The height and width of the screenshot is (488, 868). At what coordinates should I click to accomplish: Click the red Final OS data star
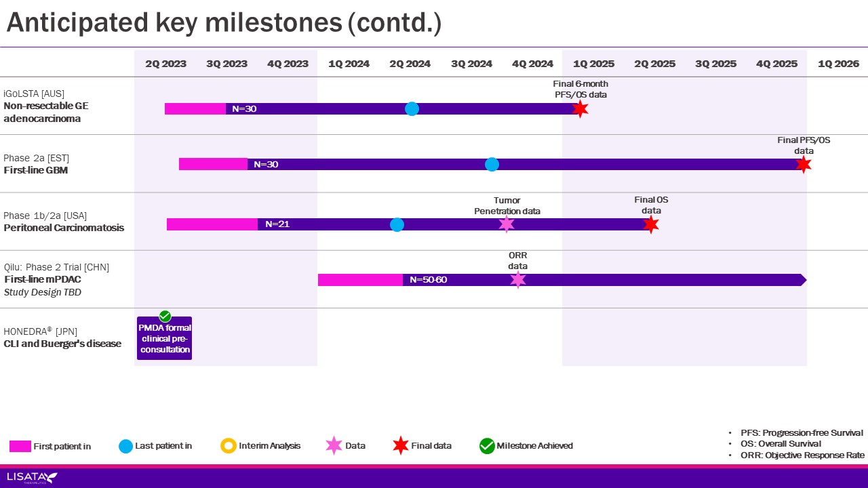pyautogui.click(x=651, y=224)
